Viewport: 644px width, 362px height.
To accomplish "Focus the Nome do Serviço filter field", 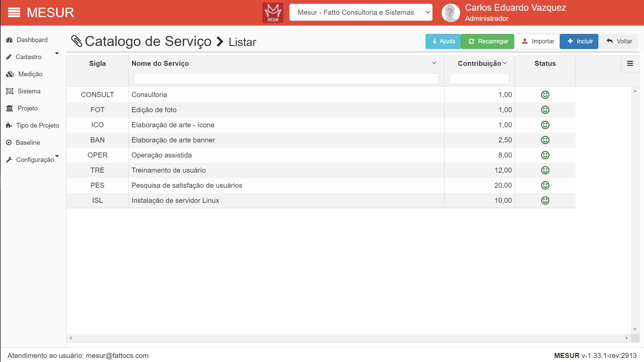I will pyautogui.click(x=286, y=79).
